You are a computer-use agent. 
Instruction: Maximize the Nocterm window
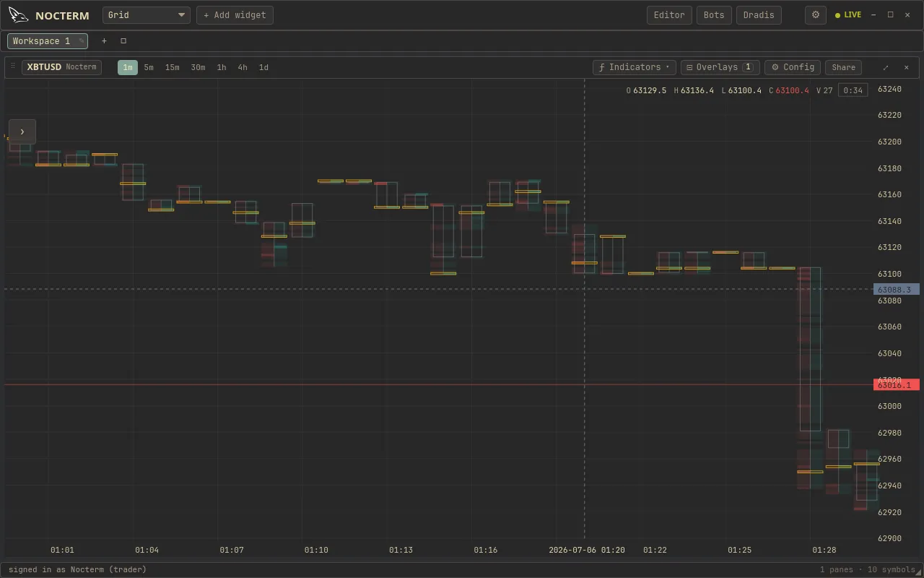[891, 15]
